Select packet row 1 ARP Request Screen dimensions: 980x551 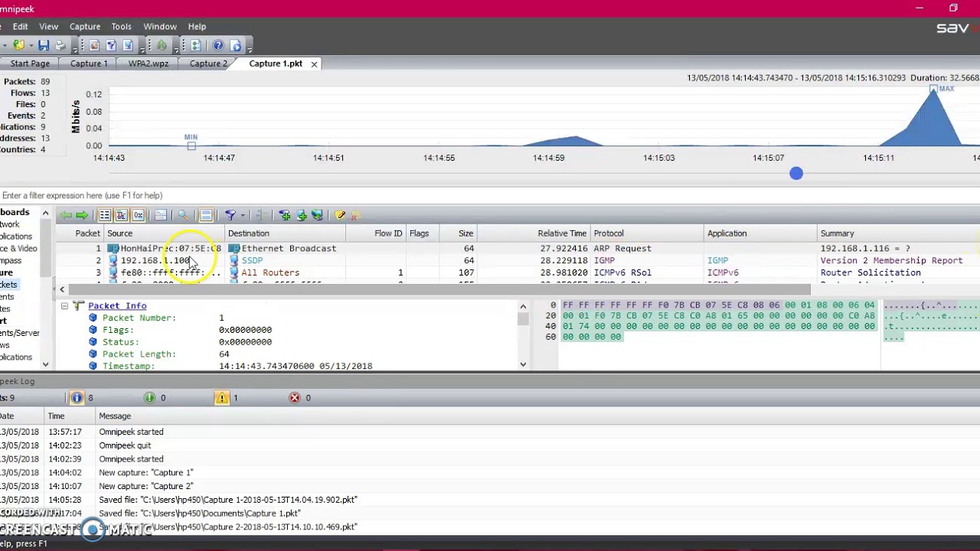coord(518,248)
